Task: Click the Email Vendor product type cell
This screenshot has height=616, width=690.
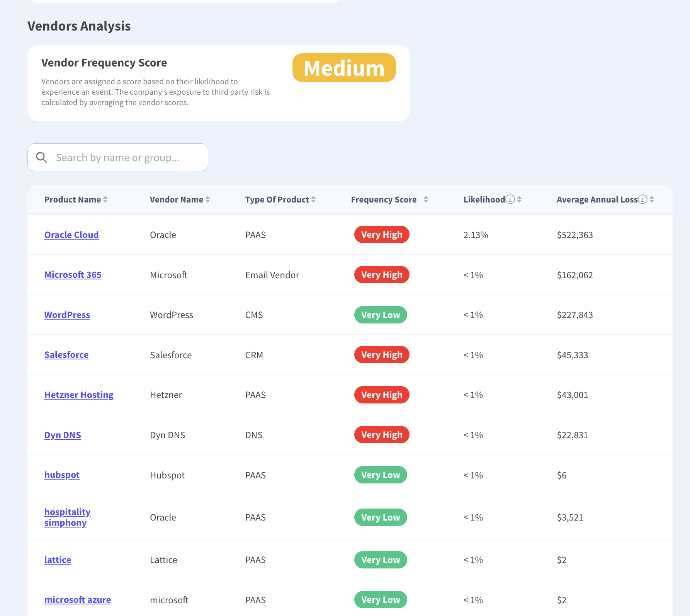Action: point(272,275)
